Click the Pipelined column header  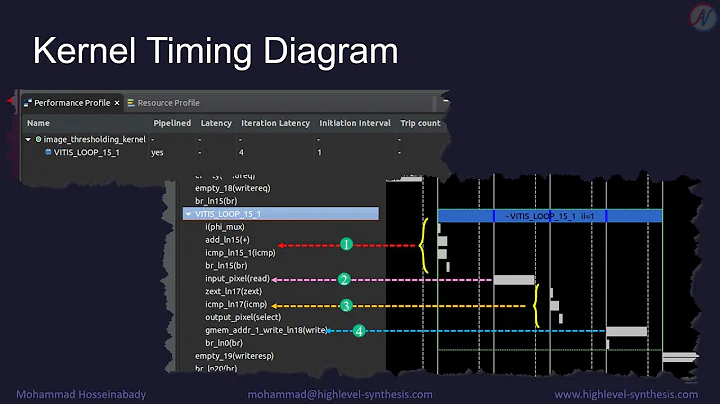tap(172, 123)
